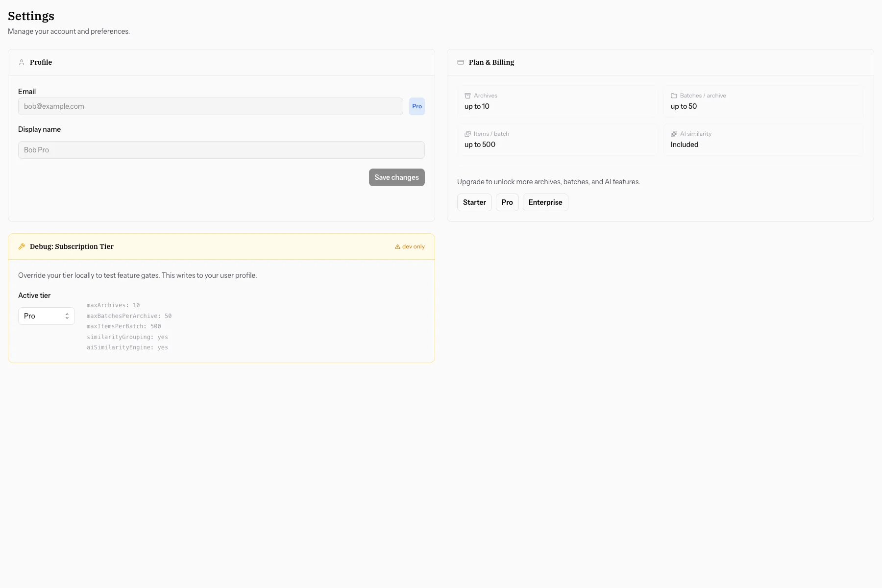Focus the Display name field

click(221, 150)
